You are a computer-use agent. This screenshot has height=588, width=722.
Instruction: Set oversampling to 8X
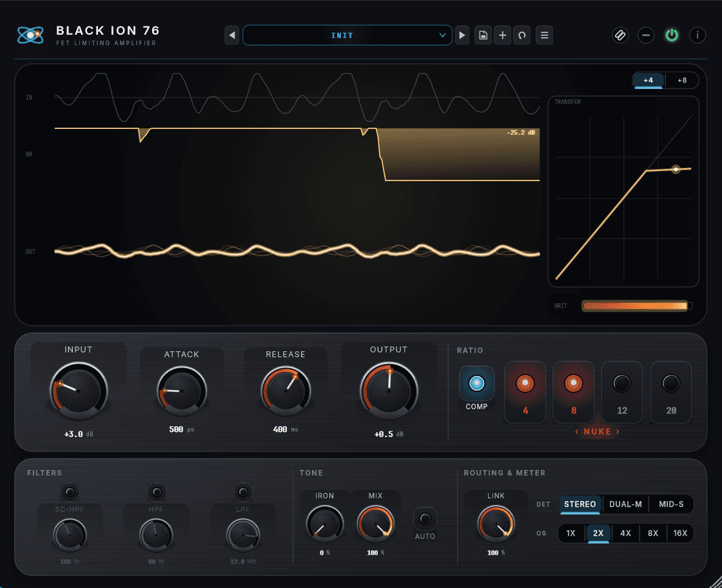click(653, 533)
